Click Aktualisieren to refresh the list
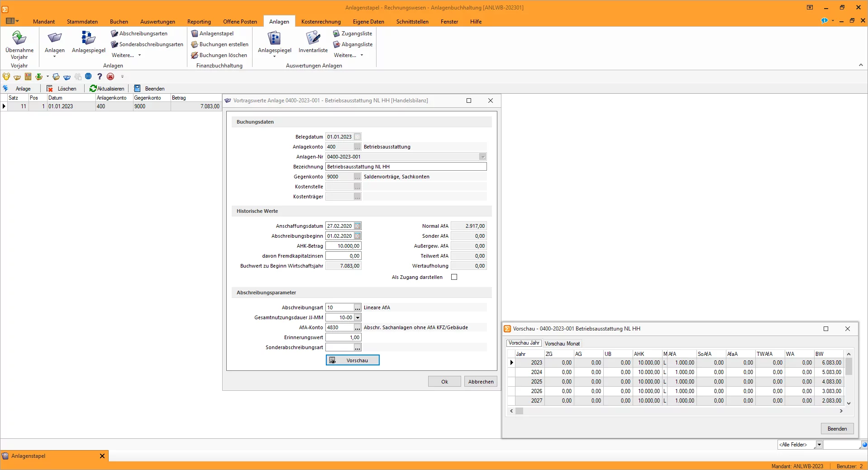This screenshot has height=470, width=868. coord(107,89)
